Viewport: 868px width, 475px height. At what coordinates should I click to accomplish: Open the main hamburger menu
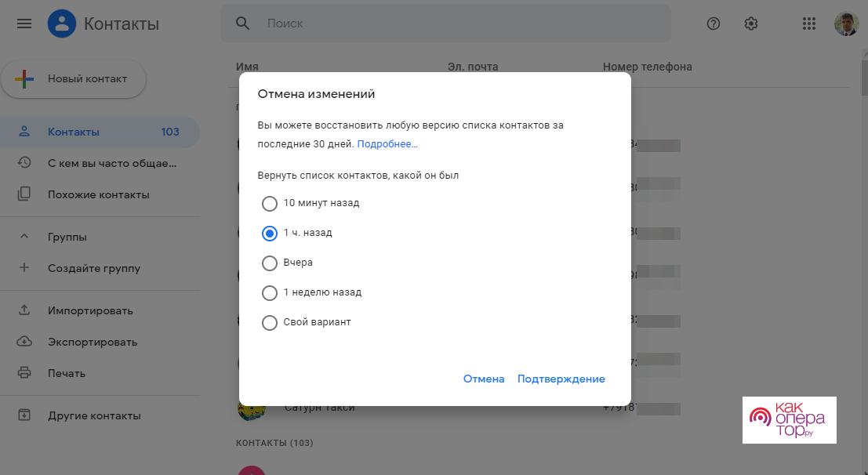click(24, 24)
